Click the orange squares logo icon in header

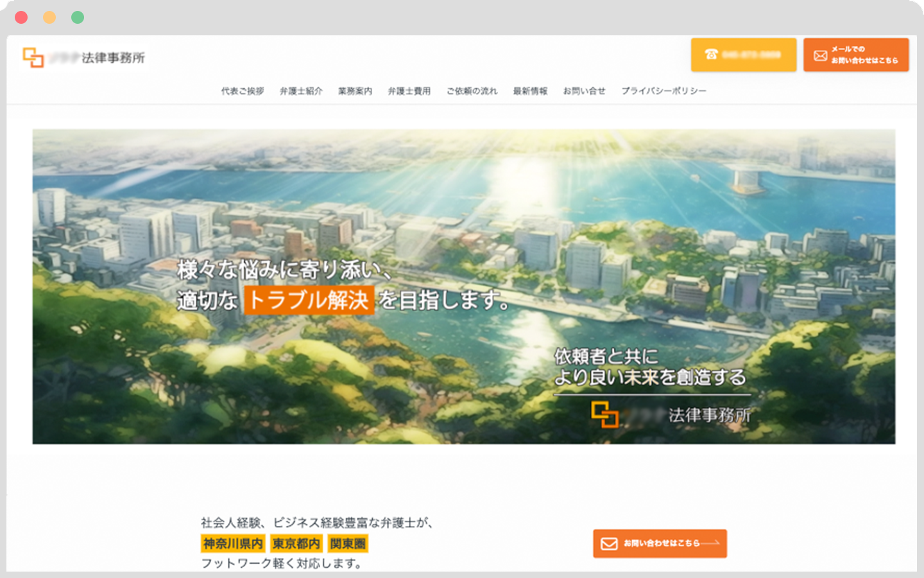33,57
